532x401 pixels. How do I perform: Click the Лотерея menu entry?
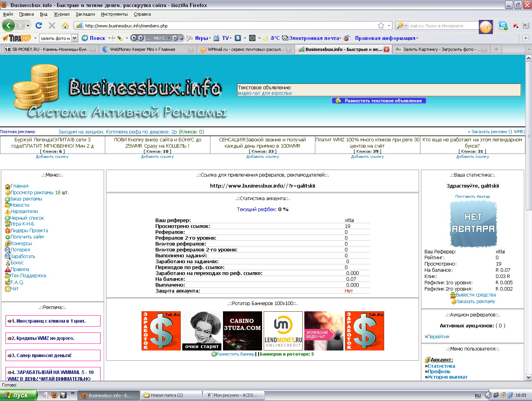pyautogui.click(x=20, y=250)
